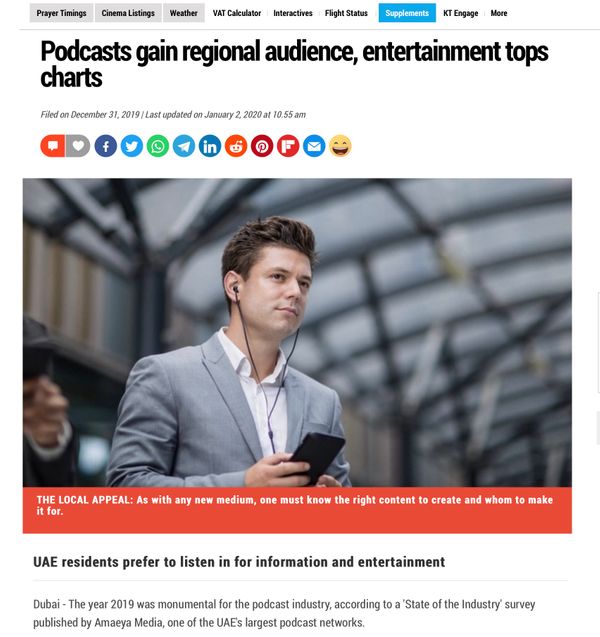
Task: Go to the Weather tab
Action: [x=184, y=13]
